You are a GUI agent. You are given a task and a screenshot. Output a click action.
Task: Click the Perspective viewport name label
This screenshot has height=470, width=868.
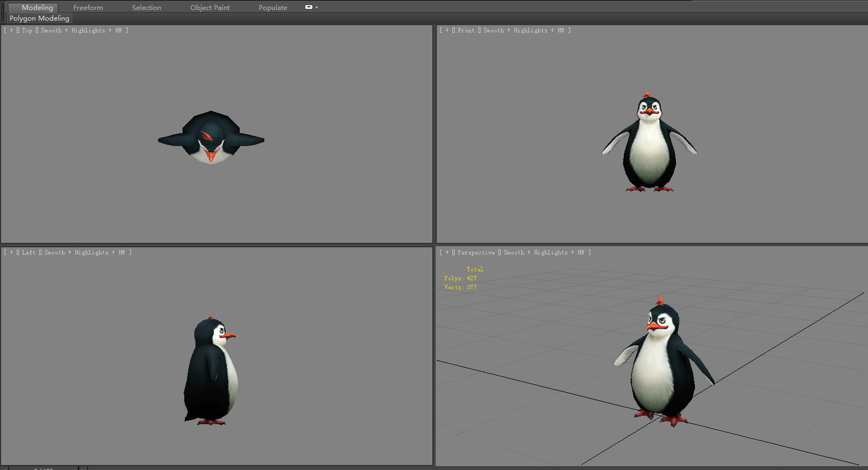tap(476, 253)
